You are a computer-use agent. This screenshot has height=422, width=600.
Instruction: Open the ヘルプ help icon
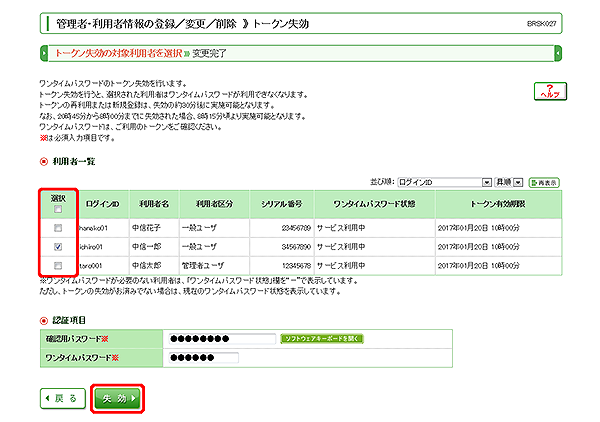coord(545,90)
